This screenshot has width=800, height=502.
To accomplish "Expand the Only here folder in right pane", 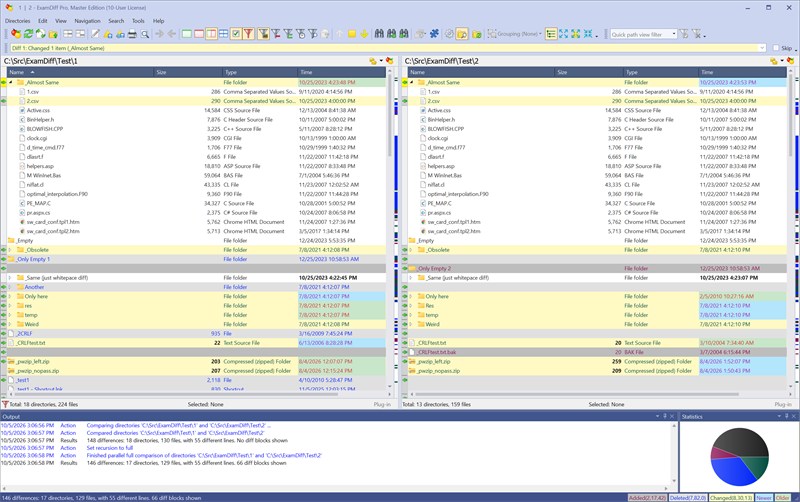I will [411, 296].
